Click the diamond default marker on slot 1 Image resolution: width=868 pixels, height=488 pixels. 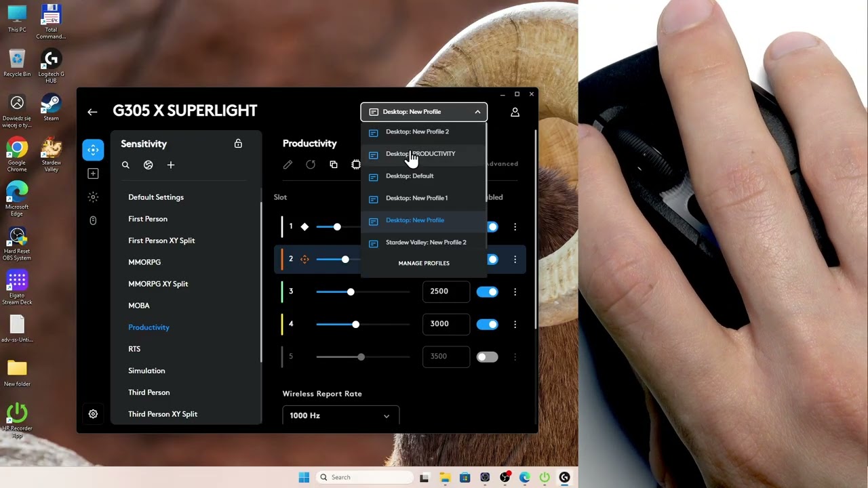[304, 226]
